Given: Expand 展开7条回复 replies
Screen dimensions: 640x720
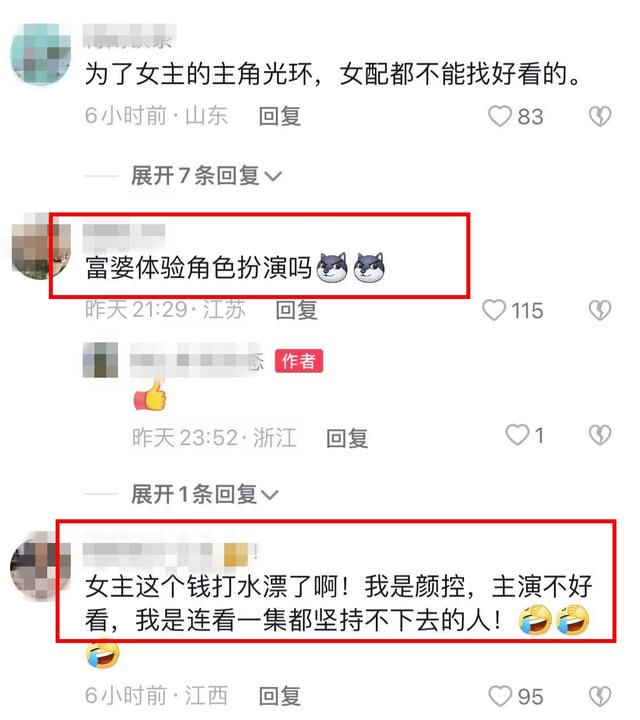Looking at the screenshot, I should pos(206,175).
